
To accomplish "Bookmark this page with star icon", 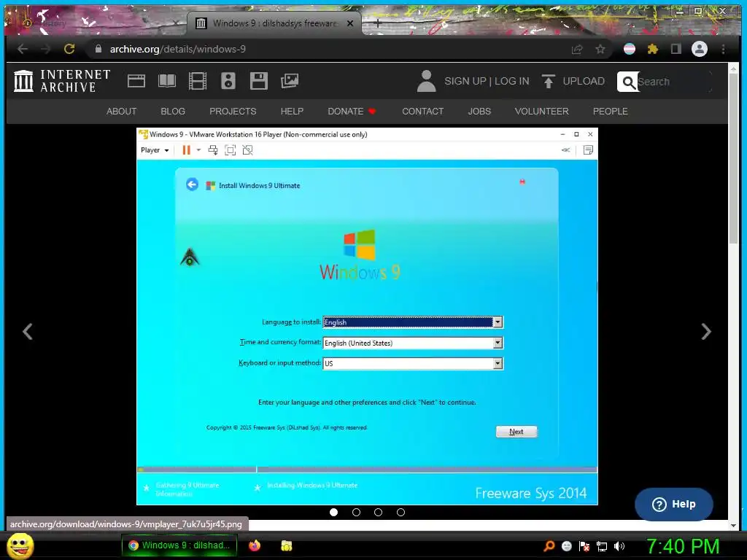I will [600, 49].
